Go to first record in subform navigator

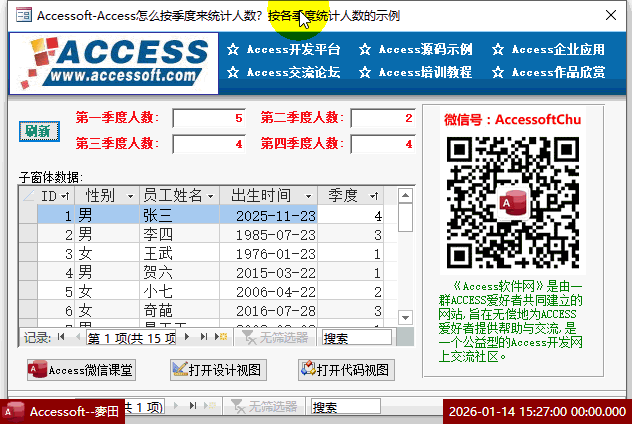point(62,338)
